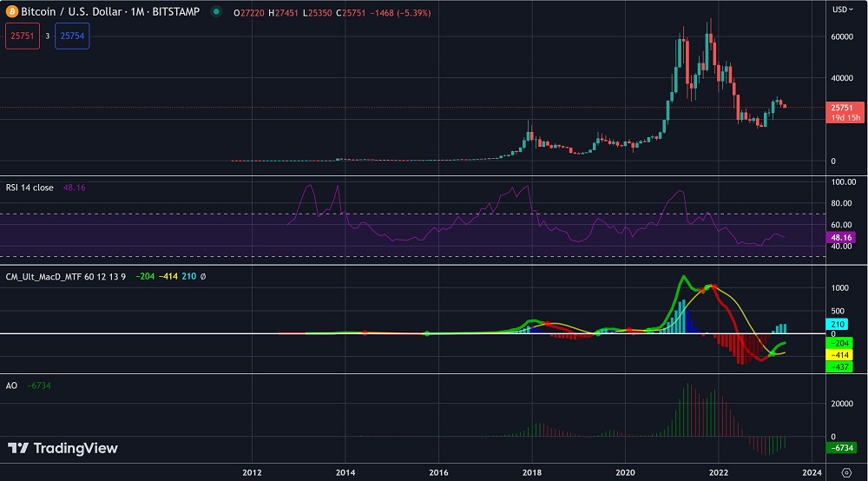The image size is (868, 481).
Task: Click the 2024 label on time axis
Action: pyautogui.click(x=812, y=472)
